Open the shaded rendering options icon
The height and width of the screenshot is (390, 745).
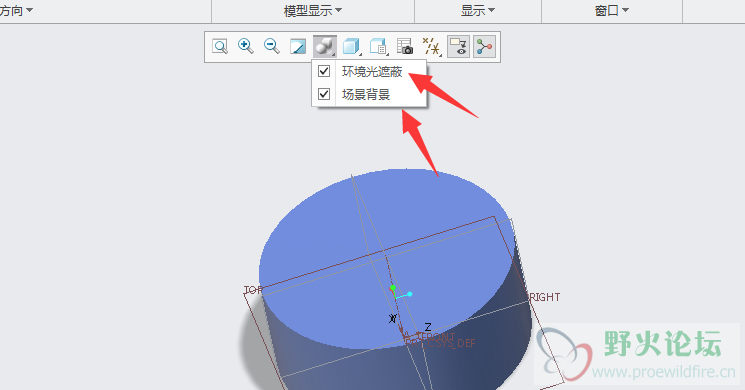[x=325, y=47]
